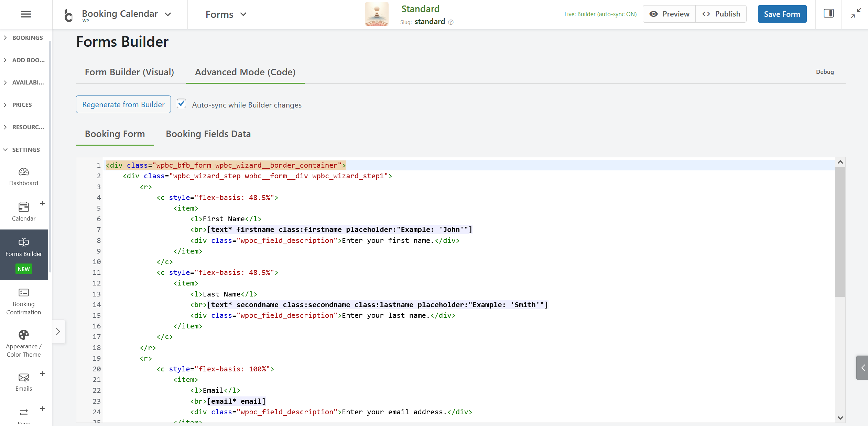The width and height of the screenshot is (868, 426).
Task: Click the slug help question icon
Action: pyautogui.click(x=451, y=22)
